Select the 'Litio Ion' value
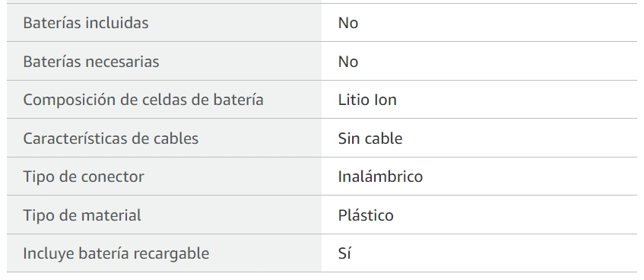Viewport: 644px width, 280px height. click(x=367, y=100)
